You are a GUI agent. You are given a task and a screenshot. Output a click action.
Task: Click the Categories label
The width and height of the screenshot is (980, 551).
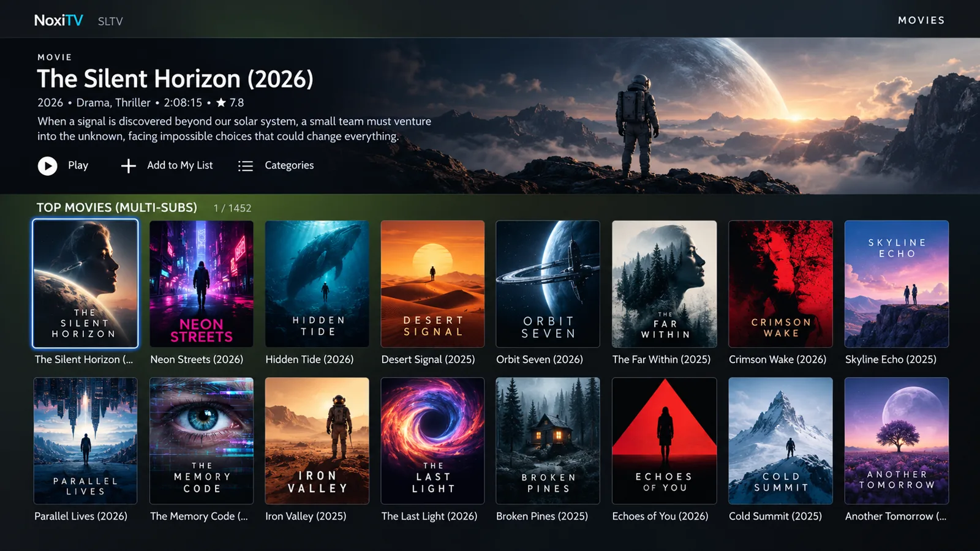coord(289,165)
